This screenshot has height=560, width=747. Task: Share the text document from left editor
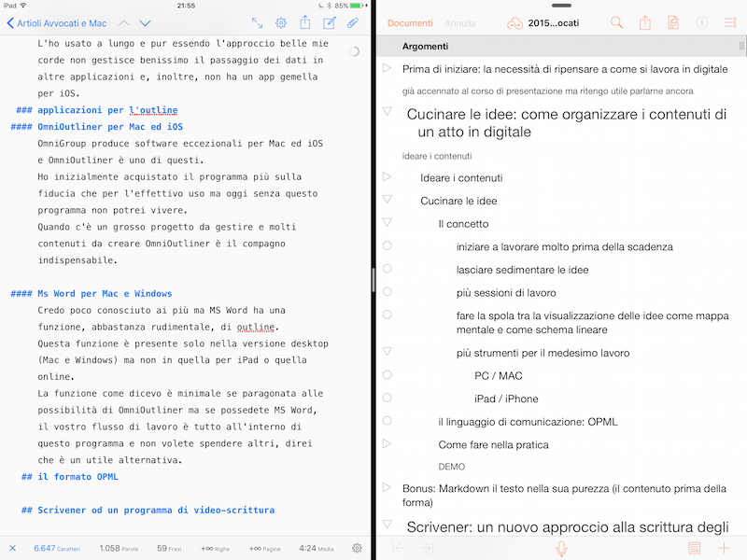click(305, 22)
